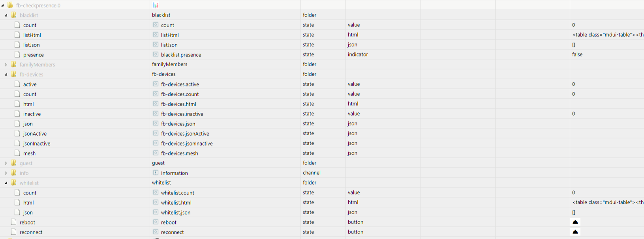Select the jsonActive tree item

[35, 134]
